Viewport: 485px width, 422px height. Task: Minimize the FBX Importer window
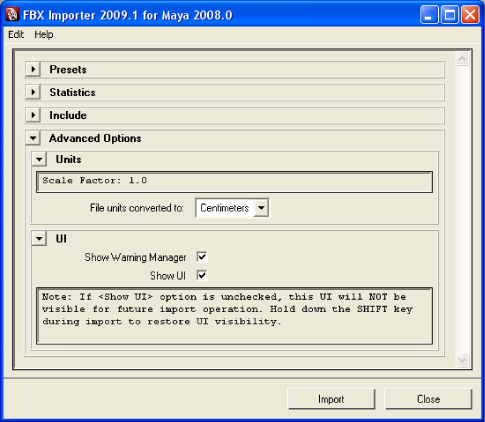coord(429,15)
